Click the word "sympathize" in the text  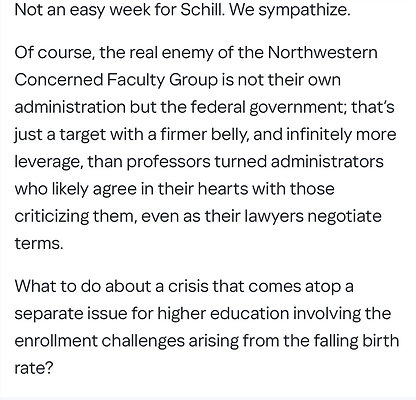[x=304, y=11]
